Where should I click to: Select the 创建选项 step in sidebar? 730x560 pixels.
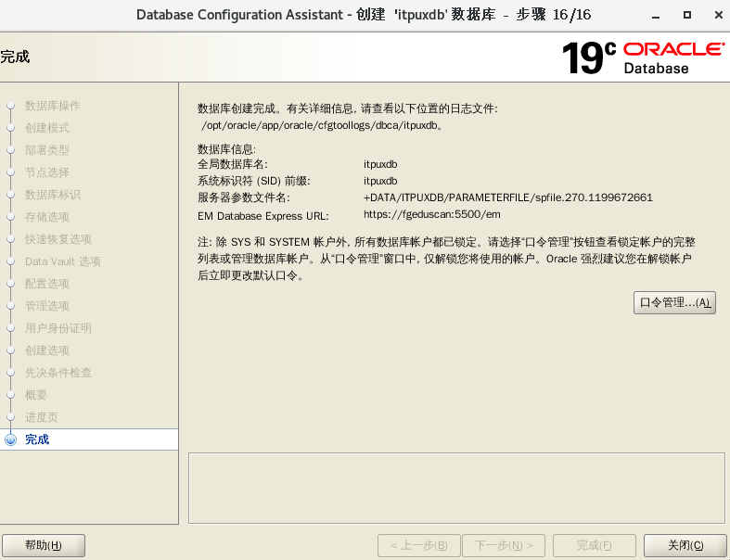coord(47,350)
